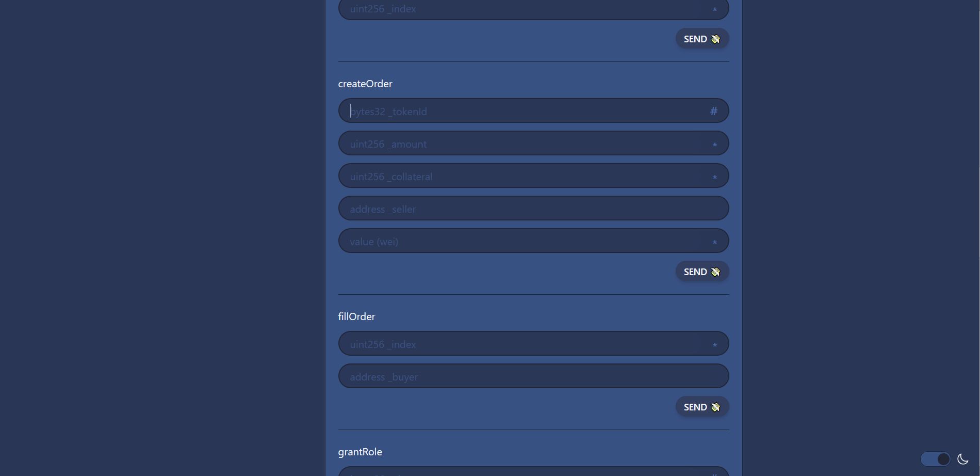Click the grantRole function label
The height and width of the screenshot is (476, 980).
(x=360, y=452)
